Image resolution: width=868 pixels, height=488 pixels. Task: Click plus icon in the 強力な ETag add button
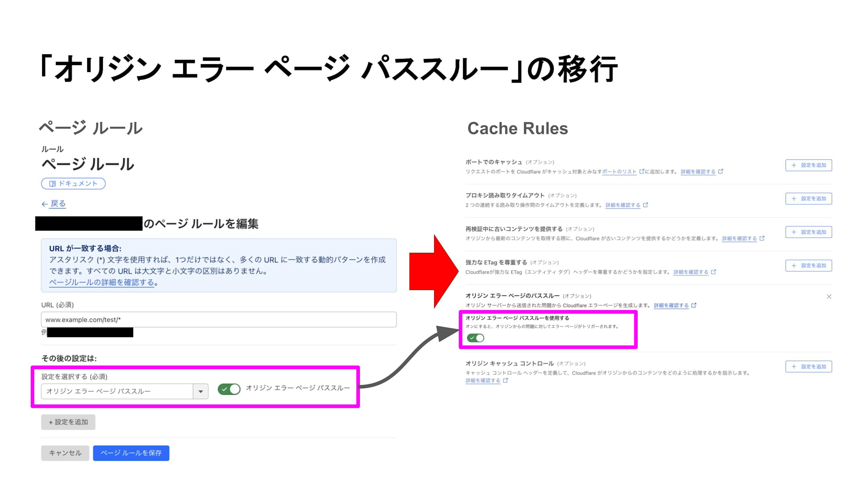point(794,265)
